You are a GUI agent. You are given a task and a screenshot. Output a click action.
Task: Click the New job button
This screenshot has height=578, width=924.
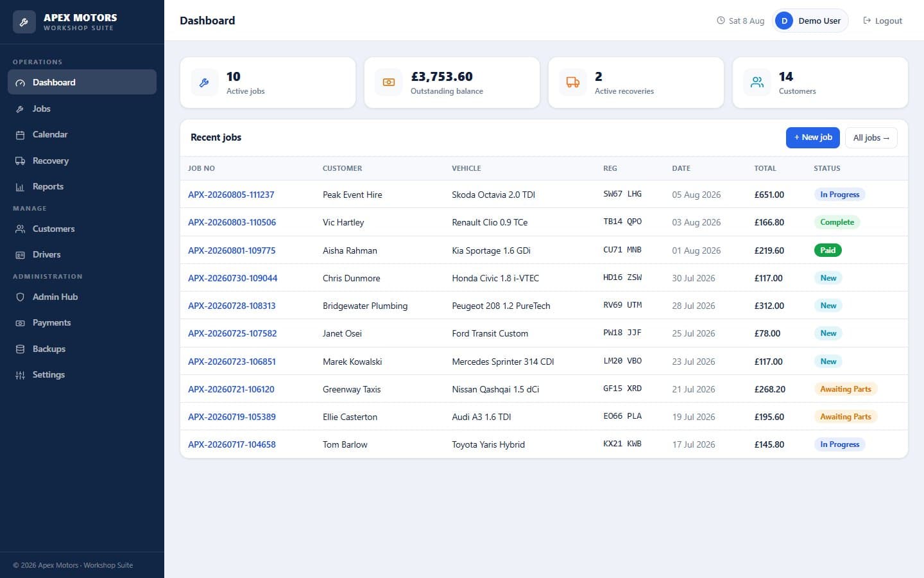(813, 137)
